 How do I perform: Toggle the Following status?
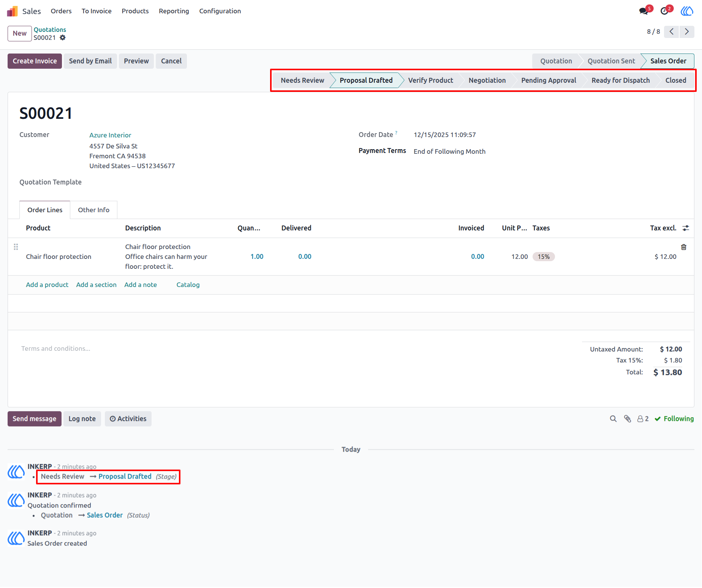click(674, 419)
